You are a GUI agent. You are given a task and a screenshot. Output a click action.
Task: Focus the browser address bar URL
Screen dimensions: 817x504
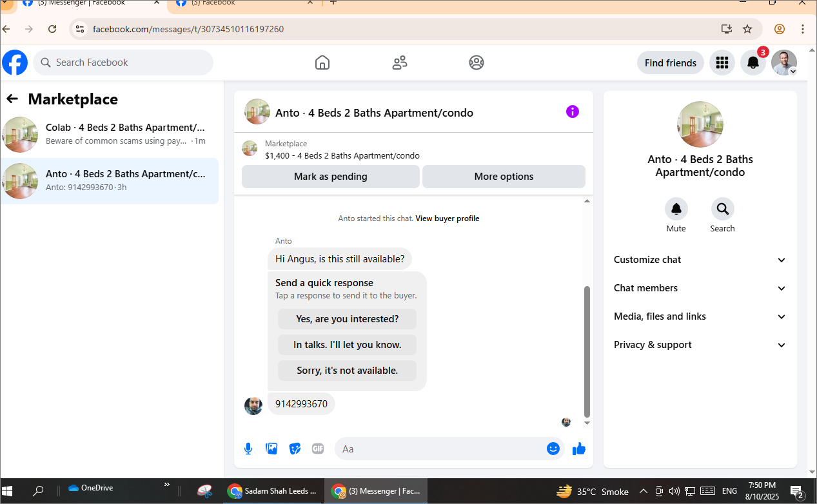188,29
